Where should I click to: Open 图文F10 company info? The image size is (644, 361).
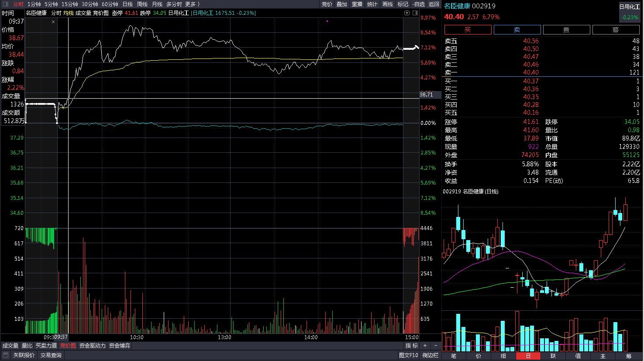tap(408, 355)
